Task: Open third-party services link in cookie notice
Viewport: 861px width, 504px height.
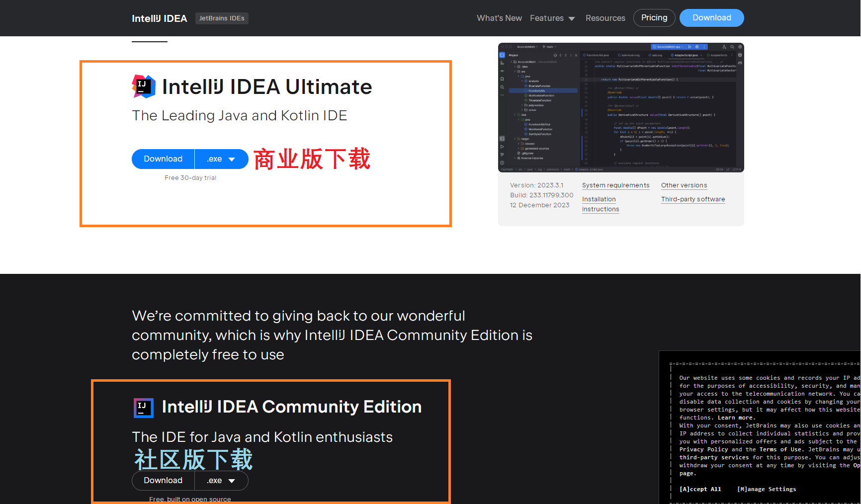Action: tap(714, 457)
